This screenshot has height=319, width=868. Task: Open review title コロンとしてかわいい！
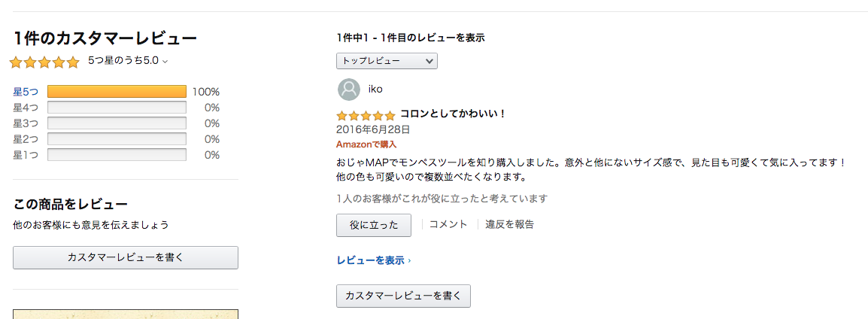click(x=453, y=114)
